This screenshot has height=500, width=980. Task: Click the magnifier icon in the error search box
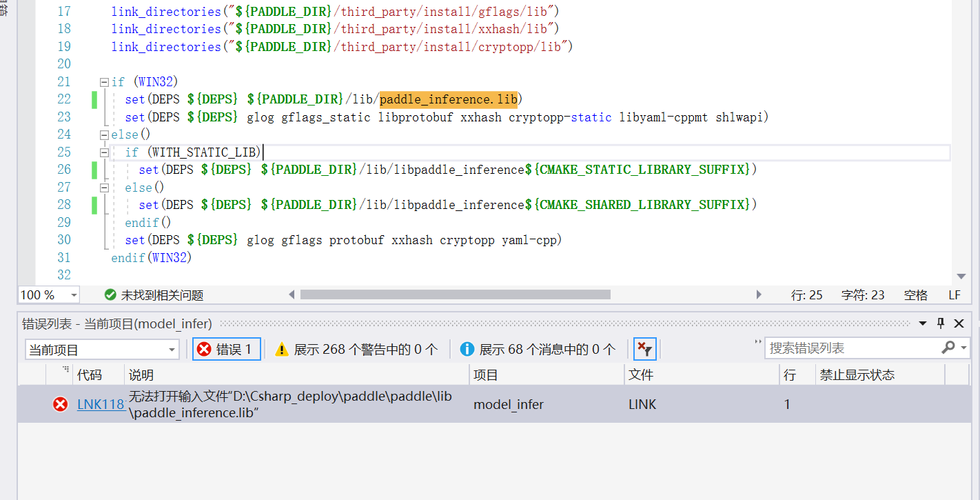947,347
